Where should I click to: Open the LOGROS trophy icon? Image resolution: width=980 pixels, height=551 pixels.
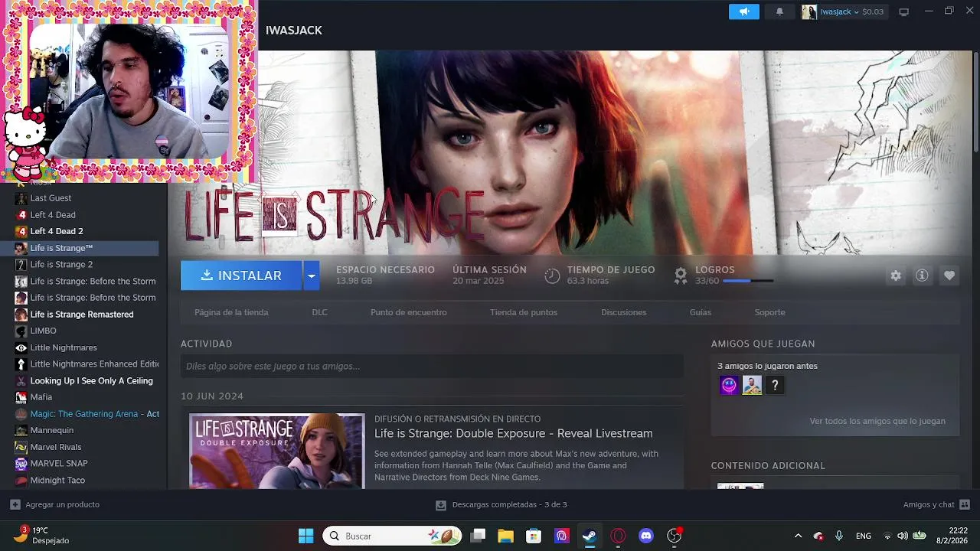click(x=681, y=275)
